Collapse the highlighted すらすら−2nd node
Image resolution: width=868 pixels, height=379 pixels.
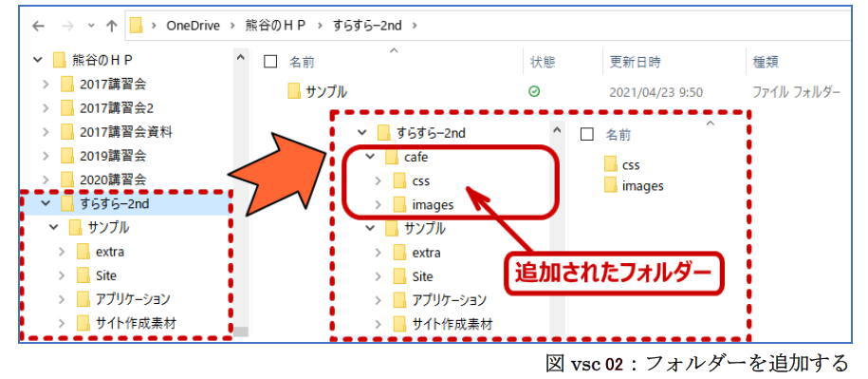(x=46, y=204)
